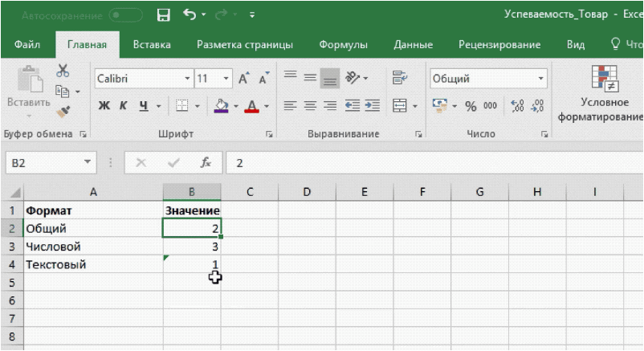644x351 pixels.
Task: Toggle bottom vertical alignment
Action: click(330, 78)
